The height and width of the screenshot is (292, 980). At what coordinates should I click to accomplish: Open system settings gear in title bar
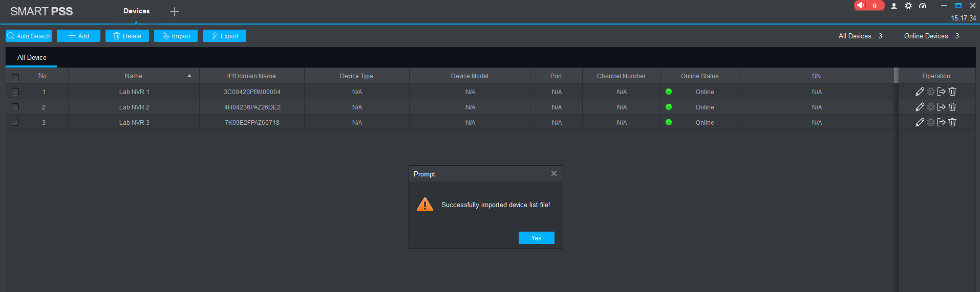pos(908,6)
